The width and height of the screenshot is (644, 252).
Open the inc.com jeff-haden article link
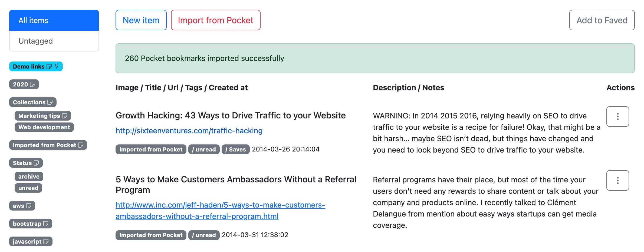point(220,211)
